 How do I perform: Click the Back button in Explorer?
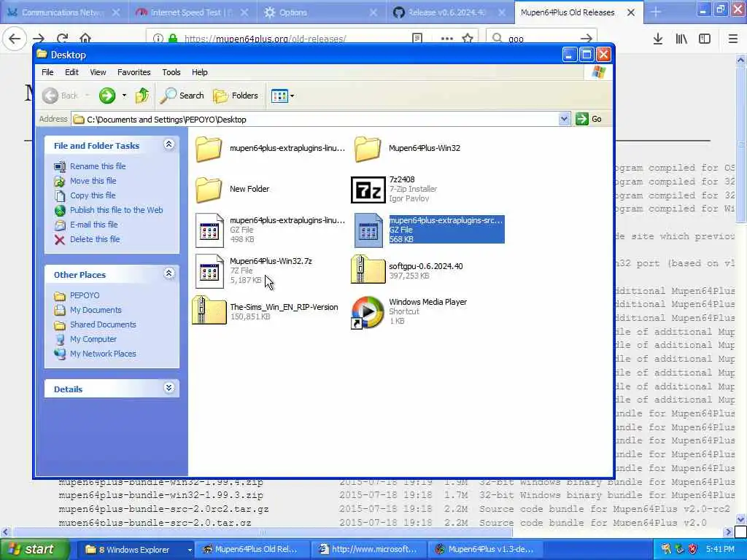60,96
